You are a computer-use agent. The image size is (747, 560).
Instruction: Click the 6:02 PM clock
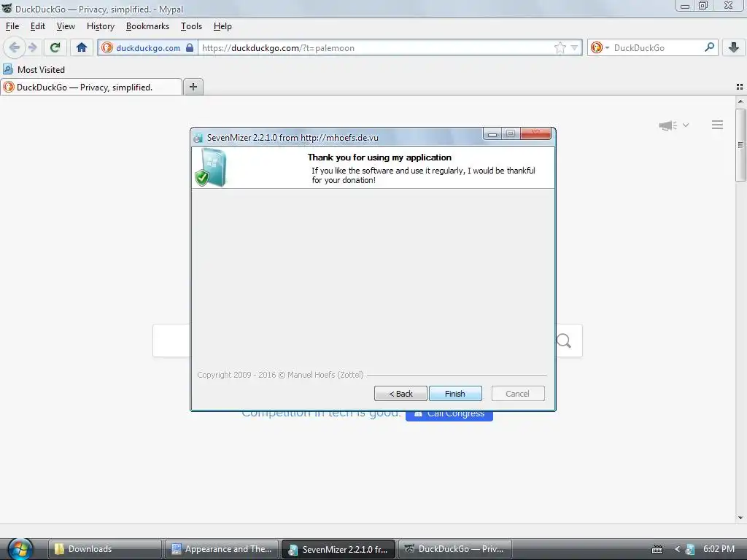719,549
